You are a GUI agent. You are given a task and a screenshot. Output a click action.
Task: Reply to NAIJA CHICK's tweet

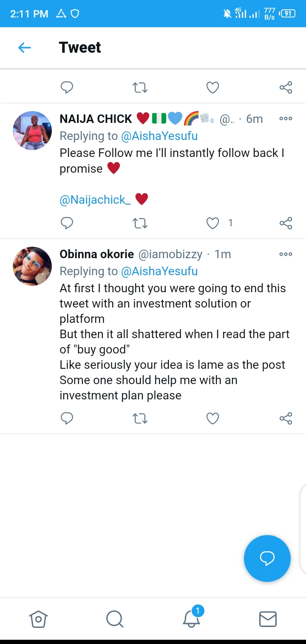[x=67, y=223]
